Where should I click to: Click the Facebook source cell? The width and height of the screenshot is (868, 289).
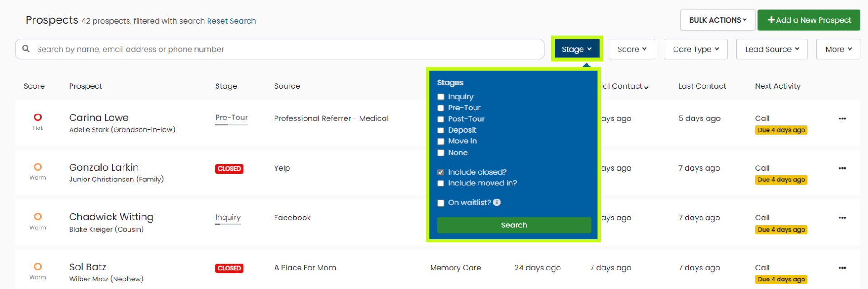[292, 218]
